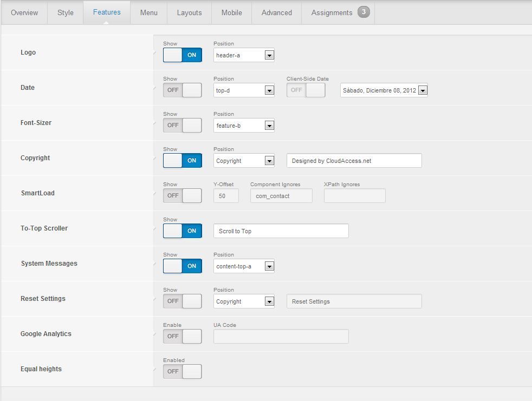Enable the Date show toggle
This screenshot has width=532, height=401.
click(183, 90)
